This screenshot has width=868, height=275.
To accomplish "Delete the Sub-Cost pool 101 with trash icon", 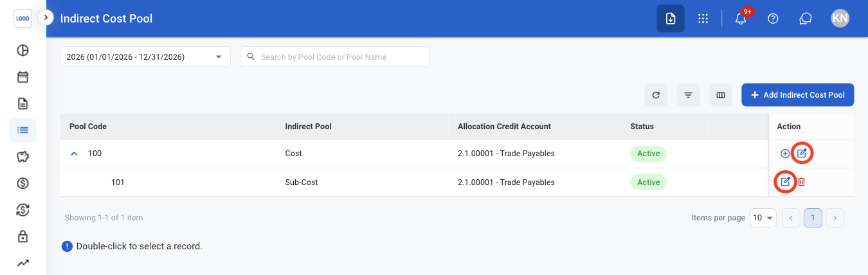I will point(801,182).
